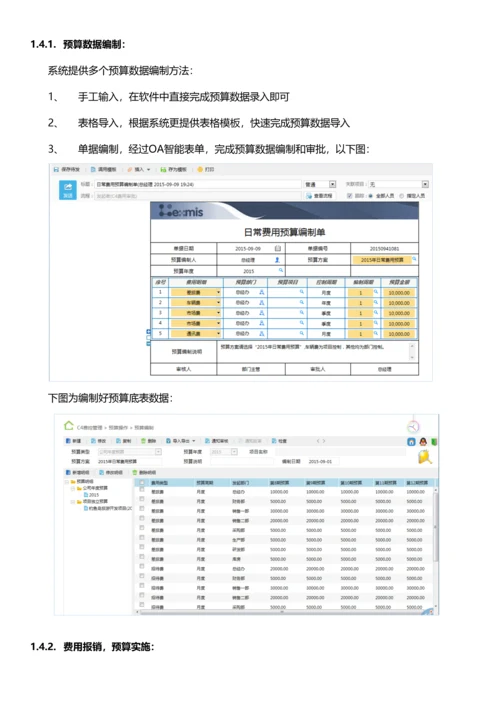Click the yellow note magnifier icon
Viewport: 500px width, 707px height.
[424, 458]
